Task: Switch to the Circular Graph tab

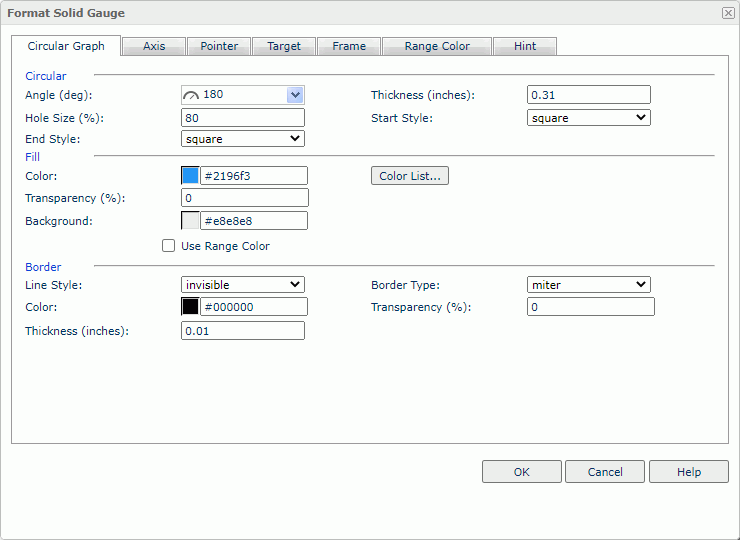Action: tap(66, 46)
